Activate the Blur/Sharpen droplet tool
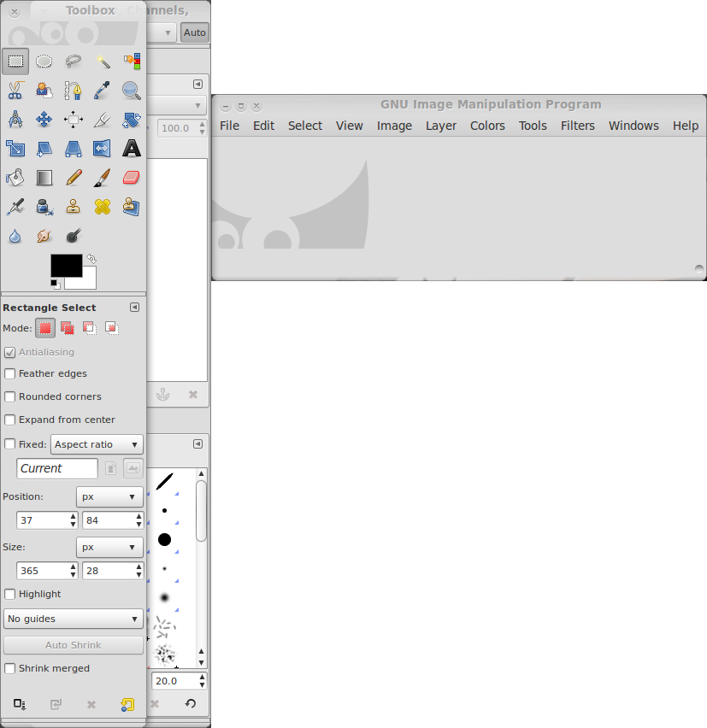 coord(15,236)
